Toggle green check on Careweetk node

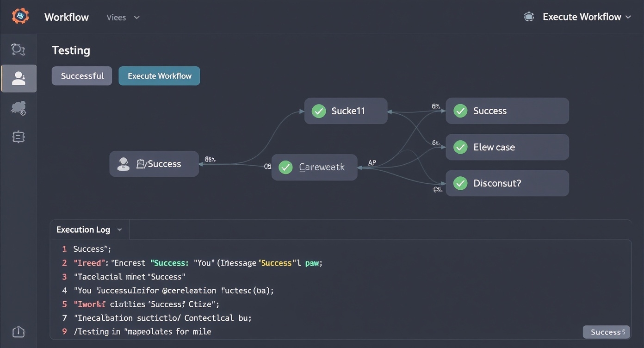pos(286,167)
